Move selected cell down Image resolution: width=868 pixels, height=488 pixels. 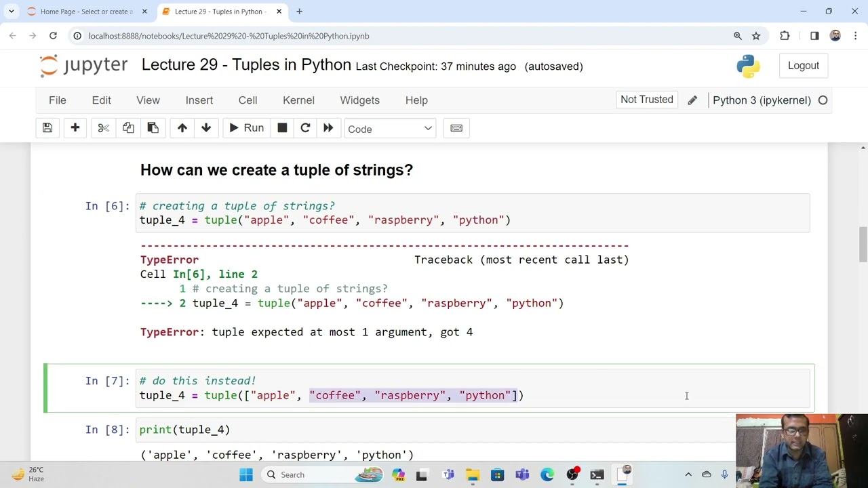[206, 128]
